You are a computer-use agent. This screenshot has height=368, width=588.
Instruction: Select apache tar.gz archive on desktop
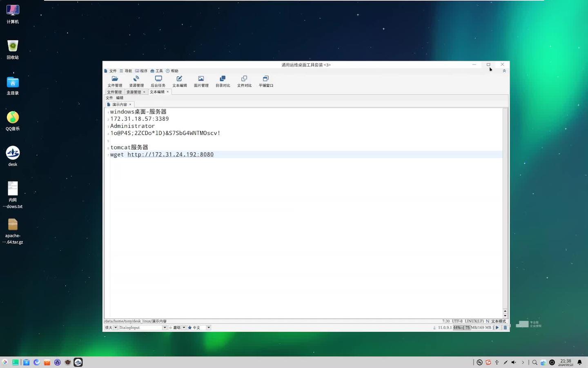[13, 231]
